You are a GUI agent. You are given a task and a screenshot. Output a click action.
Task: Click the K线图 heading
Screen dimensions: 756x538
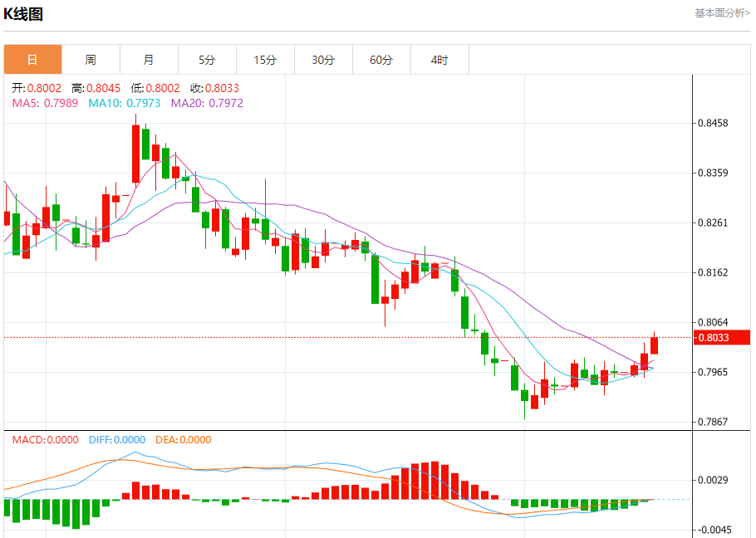tap(23, 14)
